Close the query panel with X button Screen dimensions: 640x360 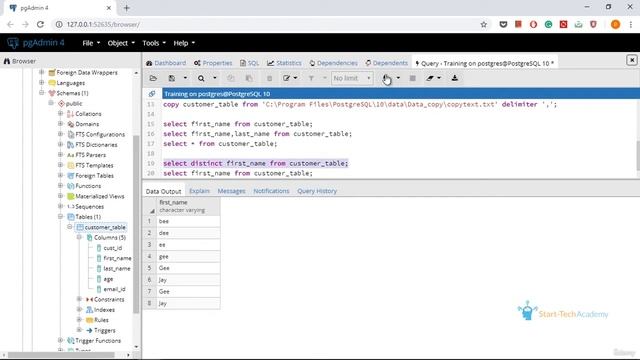(631, 60)
